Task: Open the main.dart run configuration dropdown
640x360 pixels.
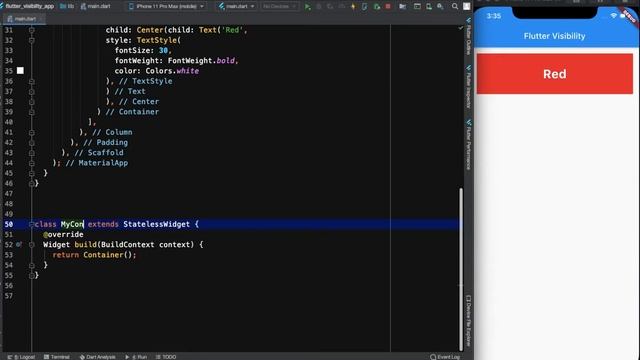Action: point(237,7)
